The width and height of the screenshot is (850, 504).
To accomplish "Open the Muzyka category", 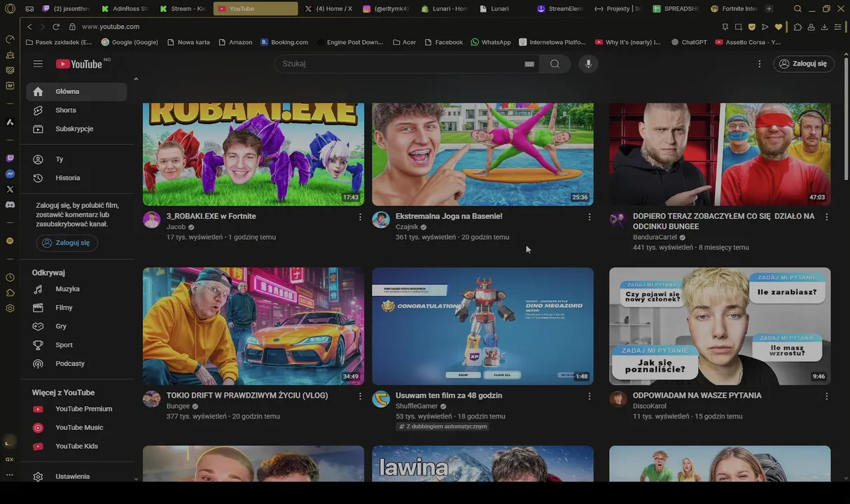I will pyautogui.click(x=77, y=289).
